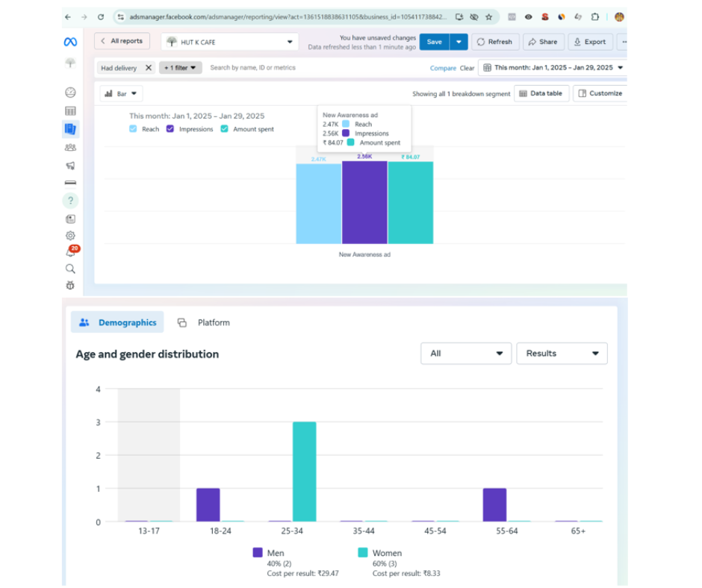The height and width of the screenshot is (588, 702).
Task: Open the settings gear in sidebar
Action: [x=70, y=236]
